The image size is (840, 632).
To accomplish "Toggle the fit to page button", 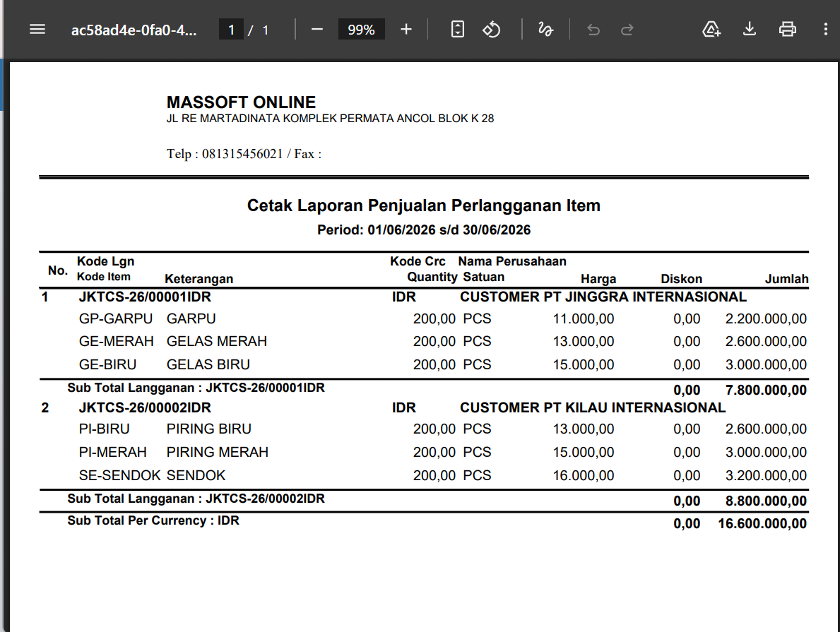I will click(458, 30).
